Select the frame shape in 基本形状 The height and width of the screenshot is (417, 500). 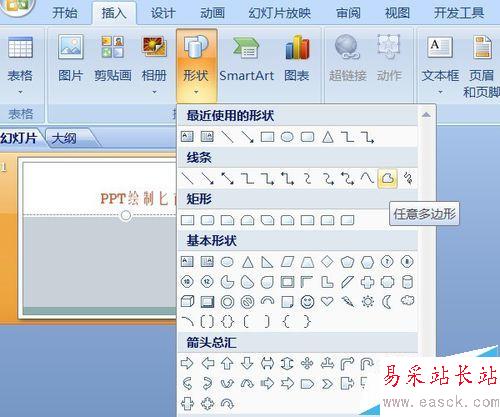tap(287, 282)
